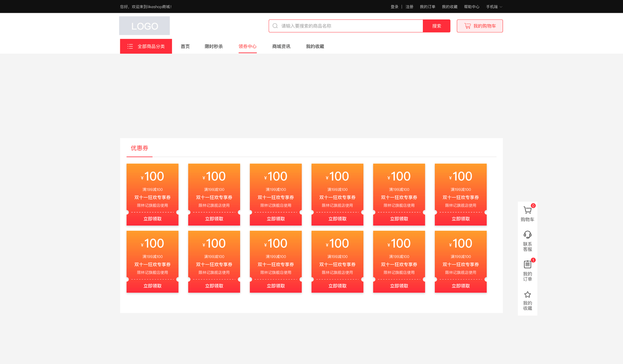The image size is (623, 364).
Task: Switch to the 限时秒杀 tab
Action: tap(214, 46)
